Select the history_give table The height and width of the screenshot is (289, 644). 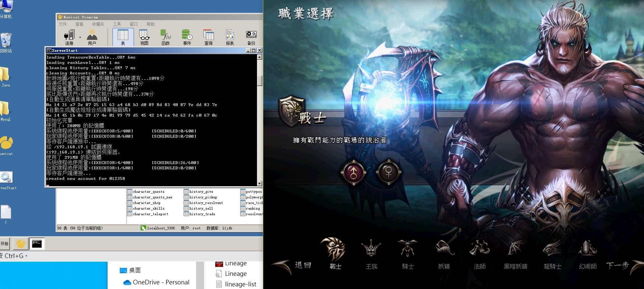point(198,191)
